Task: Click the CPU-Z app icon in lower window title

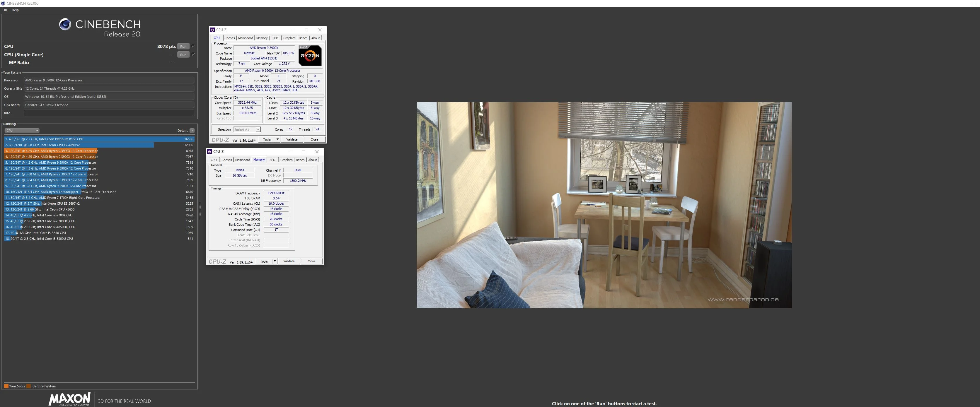Action: [209, 151]
